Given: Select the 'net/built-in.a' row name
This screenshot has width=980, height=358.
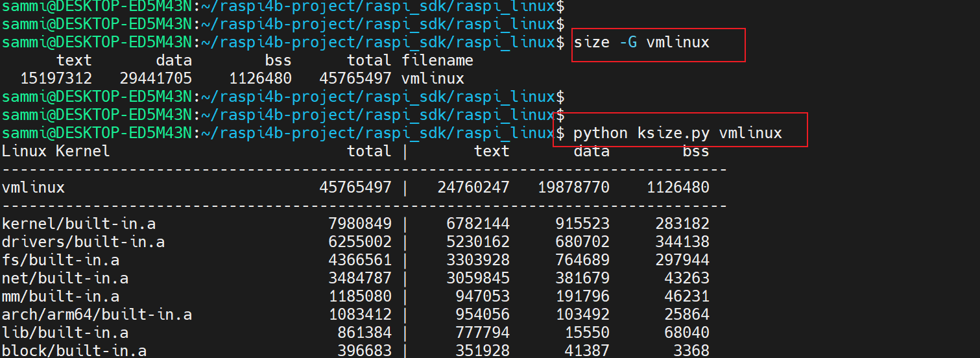Looking at the screenshot, I should pyautogui.click(x=65, y=279).
